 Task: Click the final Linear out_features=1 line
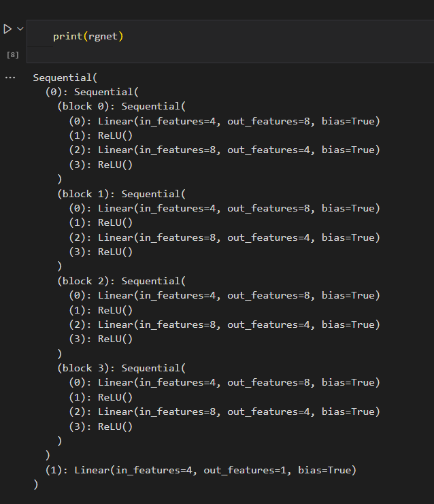pos(201,470)
